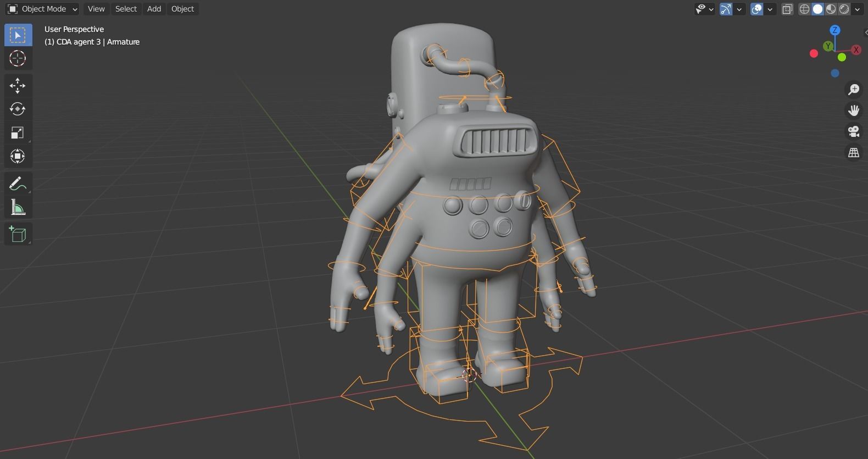
Task: Toggle viewport gizmos visibility
Action: [x=726, y=9]
